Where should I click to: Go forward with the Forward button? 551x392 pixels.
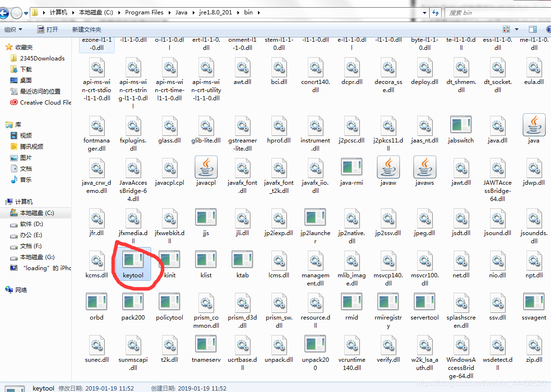click(16, 13)
